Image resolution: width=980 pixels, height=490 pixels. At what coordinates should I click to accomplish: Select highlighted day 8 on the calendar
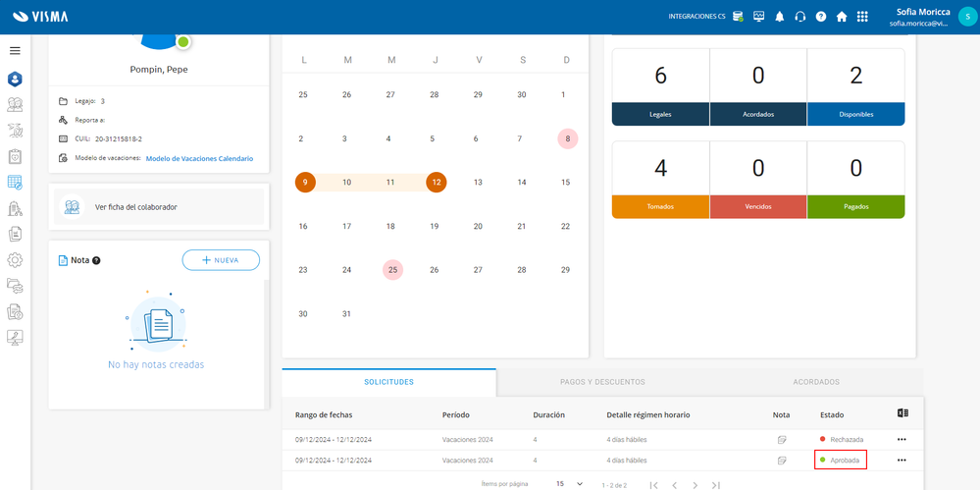coord(568,138)
